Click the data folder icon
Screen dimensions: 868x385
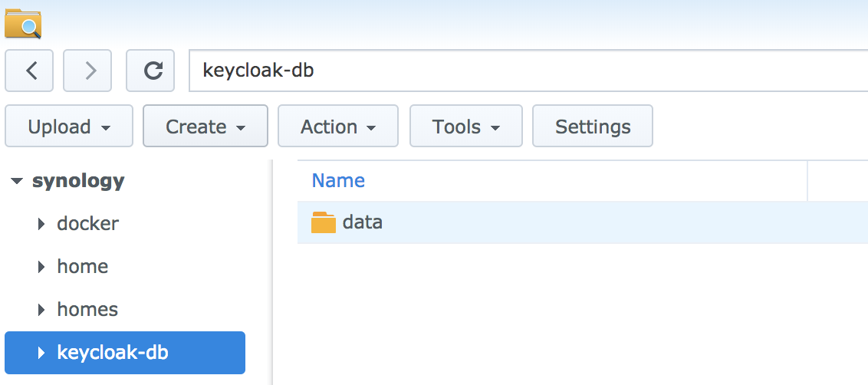[324, 222]
